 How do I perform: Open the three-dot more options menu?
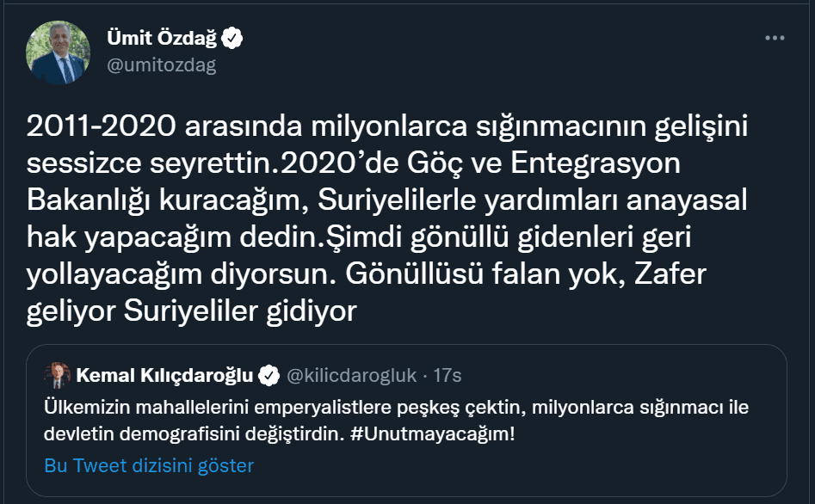click(775, 39)
